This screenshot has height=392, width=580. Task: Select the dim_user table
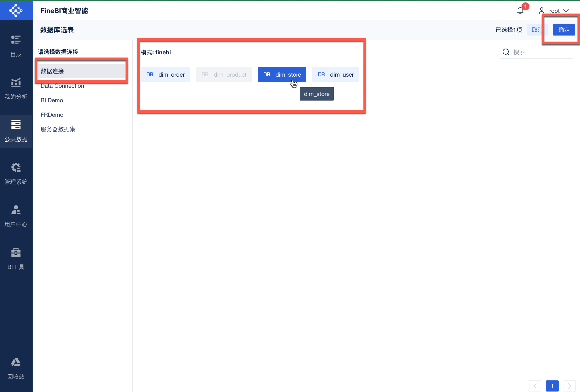coord(335,75)
